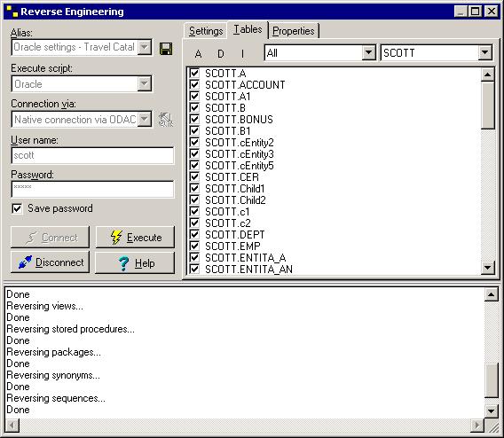Click the table list scroll down arrow
Screen dimensions: 504x438
pyautogui.click(x=488, y=267)
